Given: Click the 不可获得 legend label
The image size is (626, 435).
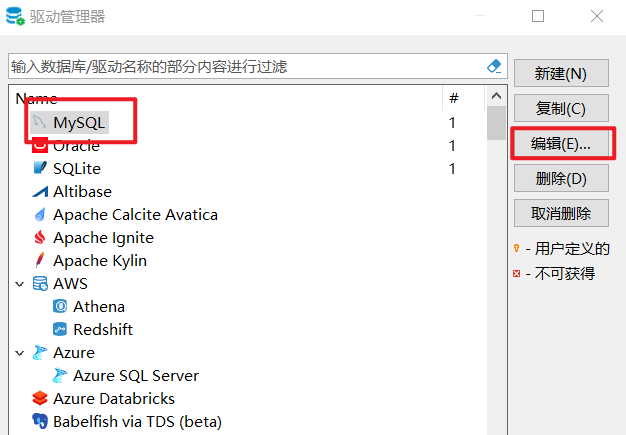Looking at the screenshot, I should pos(565,273).
